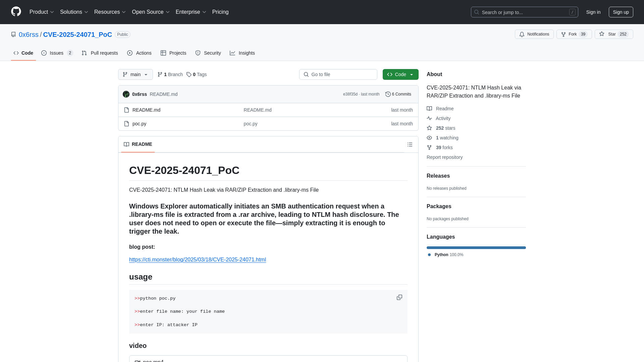Open the Pull requests tab
The height and width of the screenshot is (362, 644).
[100, 53]
